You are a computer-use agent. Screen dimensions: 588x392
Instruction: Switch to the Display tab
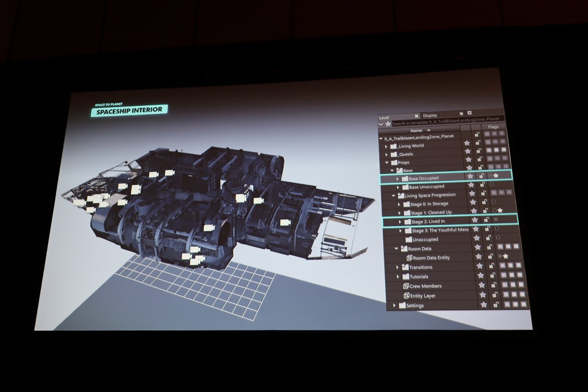click(x=430, y=115)
